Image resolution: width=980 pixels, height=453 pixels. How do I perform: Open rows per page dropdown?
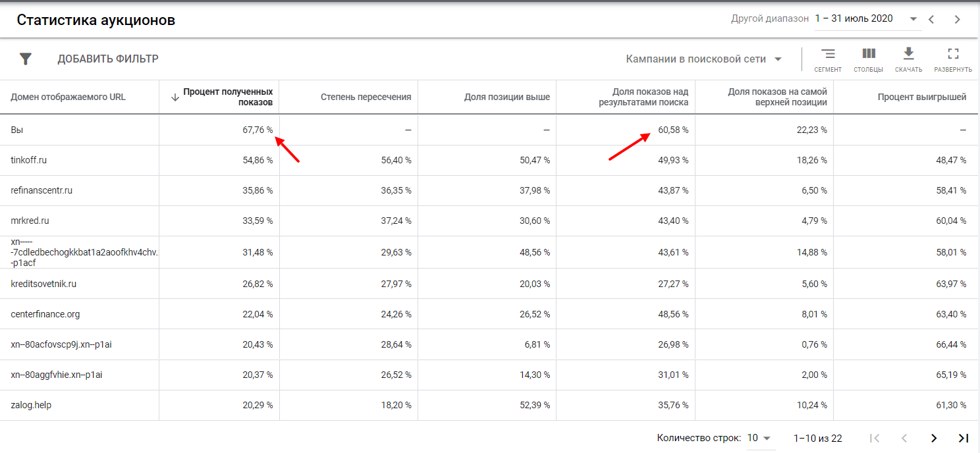tap(759, 438)
